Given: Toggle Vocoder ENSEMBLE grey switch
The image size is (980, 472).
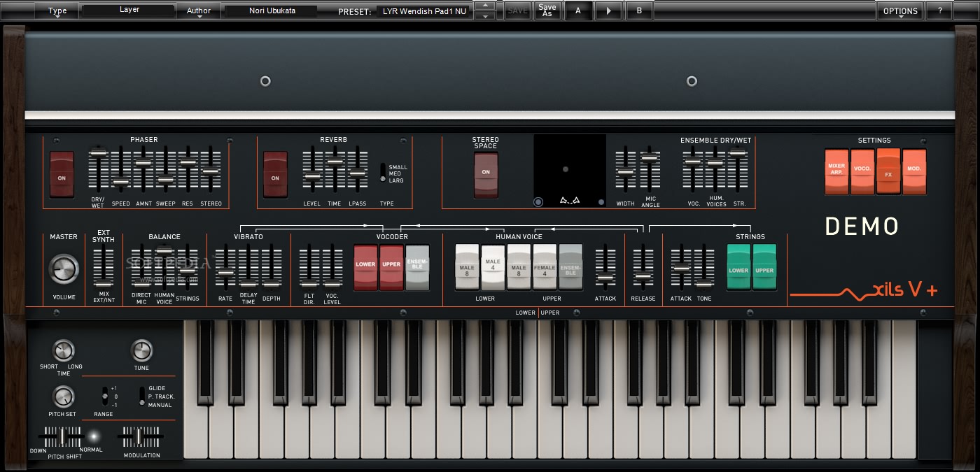Looking at the screenshot, I should 417,267.
